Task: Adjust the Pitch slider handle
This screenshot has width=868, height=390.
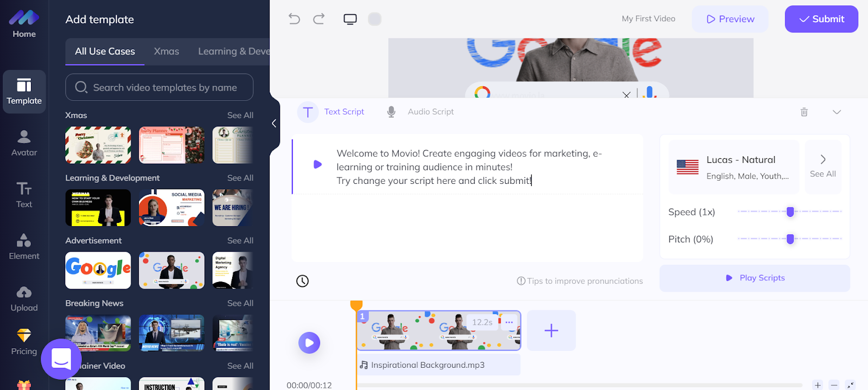Action: click(x=790, y=239)
